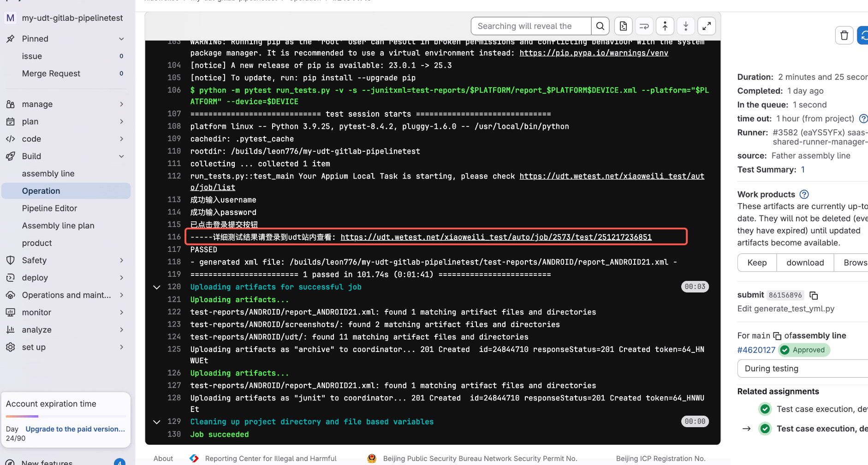
Task: Click the search magnifier button in log toolbar
Action: 600,26
